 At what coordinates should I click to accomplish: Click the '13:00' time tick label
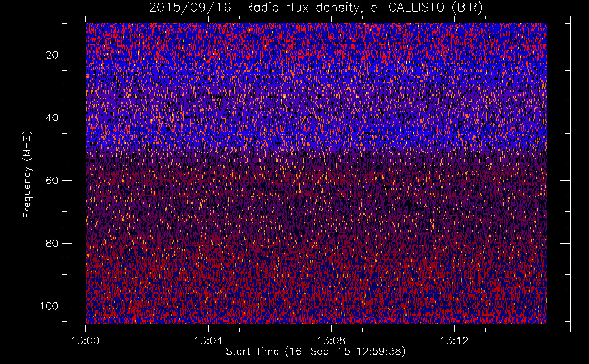[x=86, y=341]
